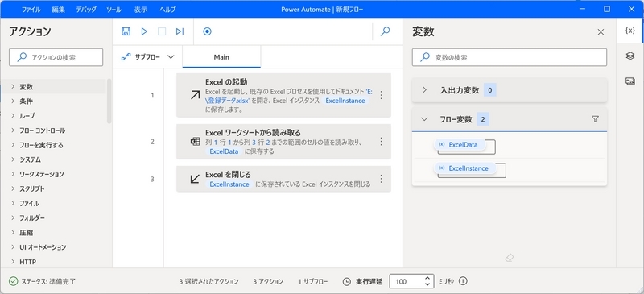Decrease run delay with down stepper arrow
The width and height of the screenshot is (644, 294).
pos(427,284)
